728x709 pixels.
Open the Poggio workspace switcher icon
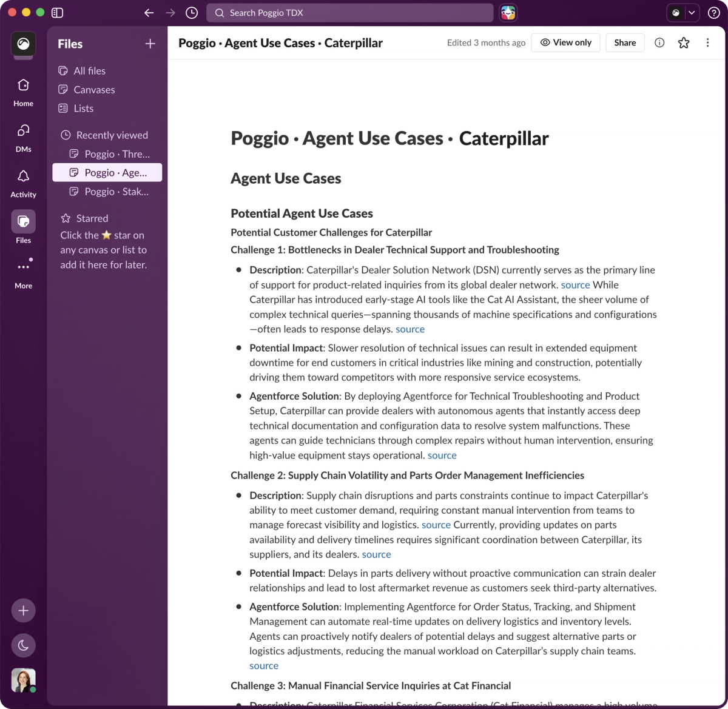coord(23,44)
